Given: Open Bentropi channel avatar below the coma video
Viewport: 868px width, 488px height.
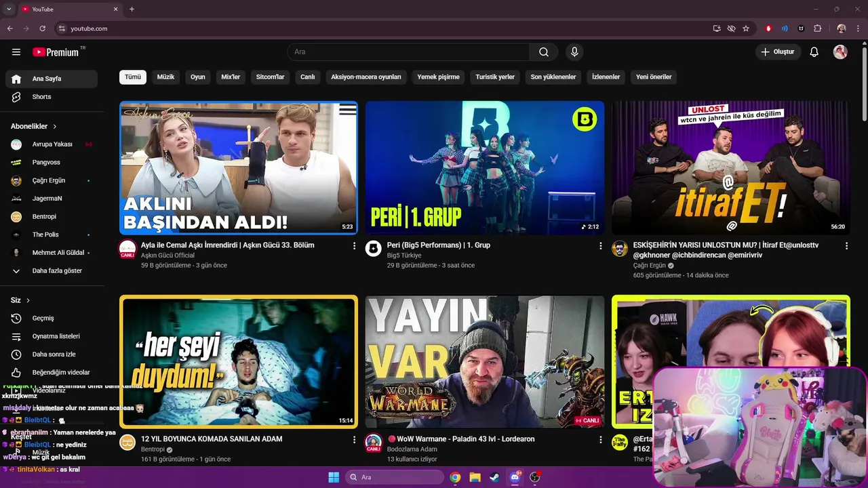Looking at the screenshot, I should [127, 443].
